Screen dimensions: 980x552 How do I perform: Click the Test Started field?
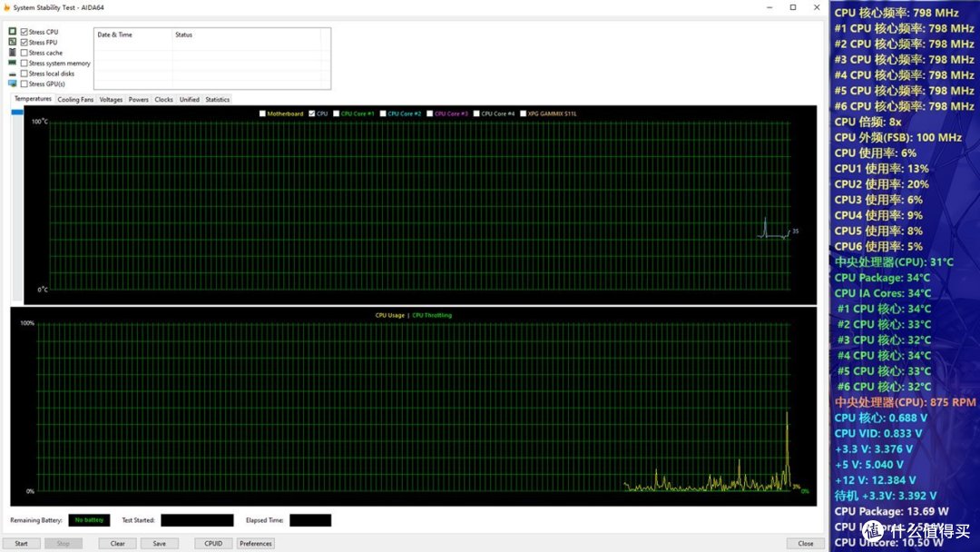(x=197, y=520)
